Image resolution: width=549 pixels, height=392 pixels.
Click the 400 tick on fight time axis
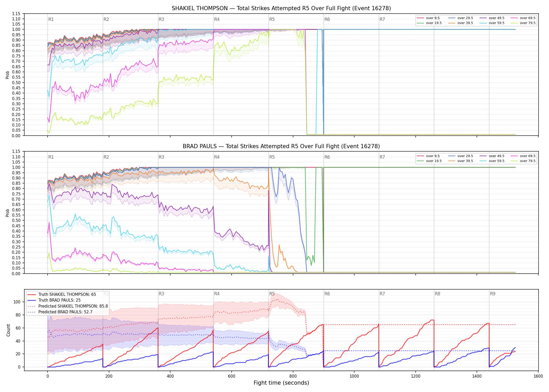[x=170, y=376]
